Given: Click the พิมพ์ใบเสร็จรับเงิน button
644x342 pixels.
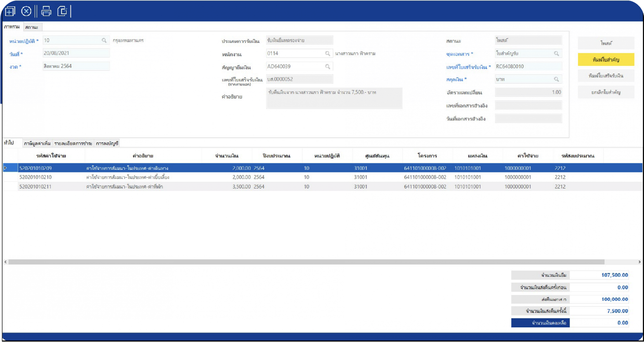Looking at the screenshot, I should coord(606,75).
